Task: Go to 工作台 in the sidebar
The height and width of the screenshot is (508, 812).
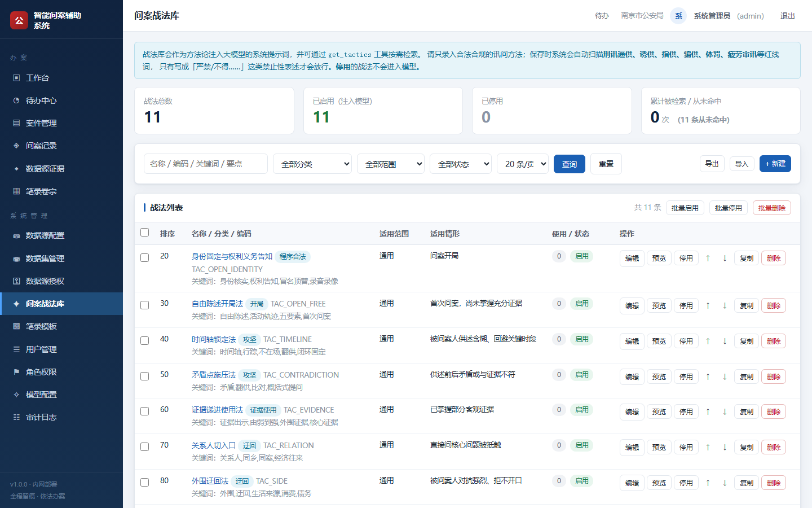Action: click(61, 78)
